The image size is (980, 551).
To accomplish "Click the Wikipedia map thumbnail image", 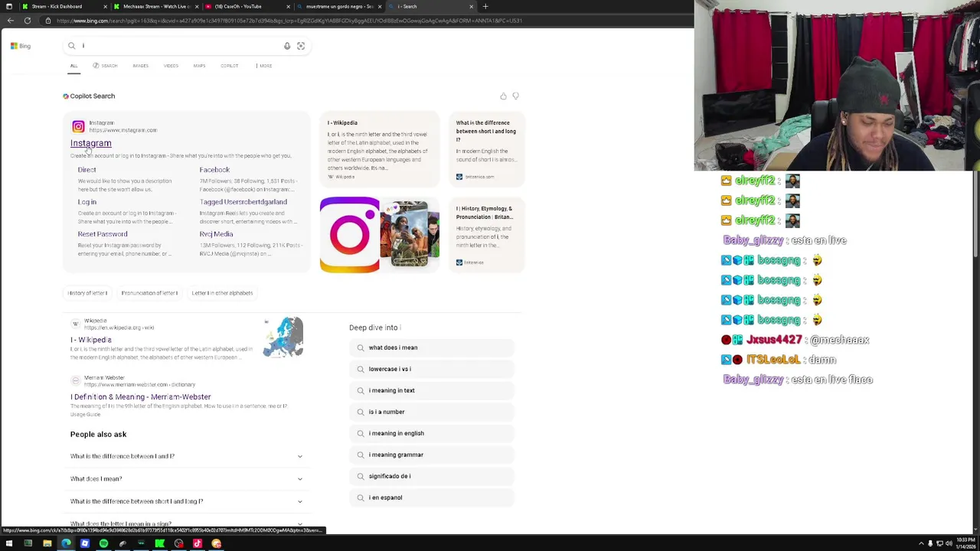I will tap(283, 337).
